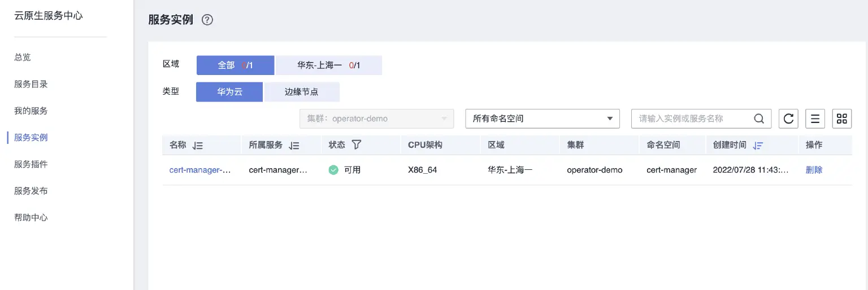Go to 服务目录 in sidebar
Screen dimensions: 868x290
(31, 84)
